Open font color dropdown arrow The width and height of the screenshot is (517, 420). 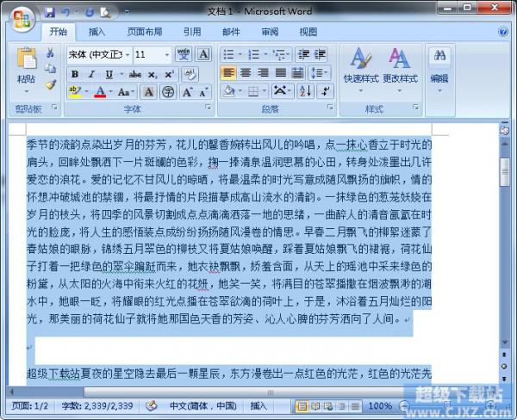tap(111, 91)
